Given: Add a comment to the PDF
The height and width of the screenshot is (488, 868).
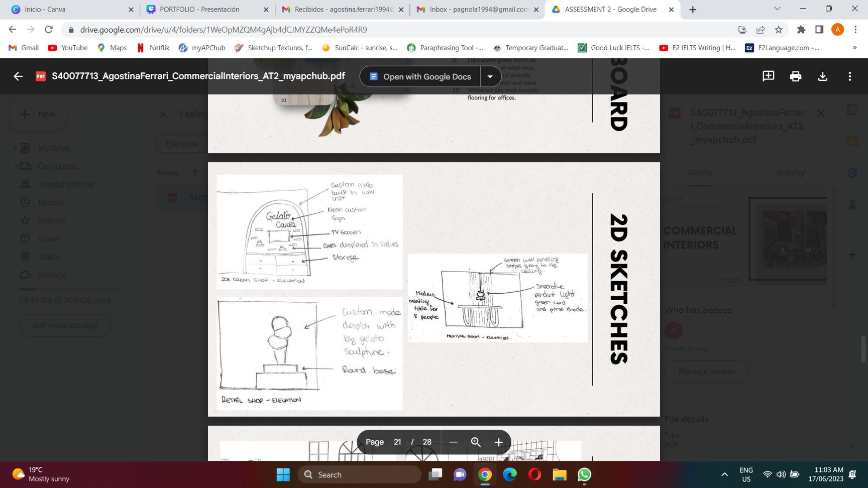Looking at the screenshot, I should pos(768,76).
